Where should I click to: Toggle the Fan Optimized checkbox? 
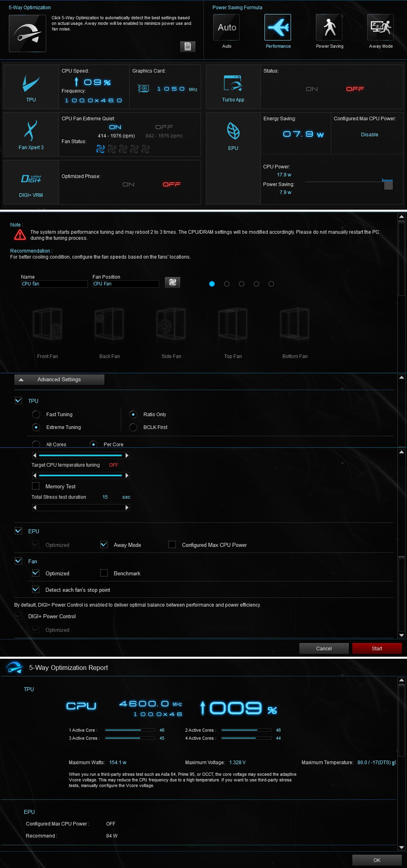coord(36,573)
